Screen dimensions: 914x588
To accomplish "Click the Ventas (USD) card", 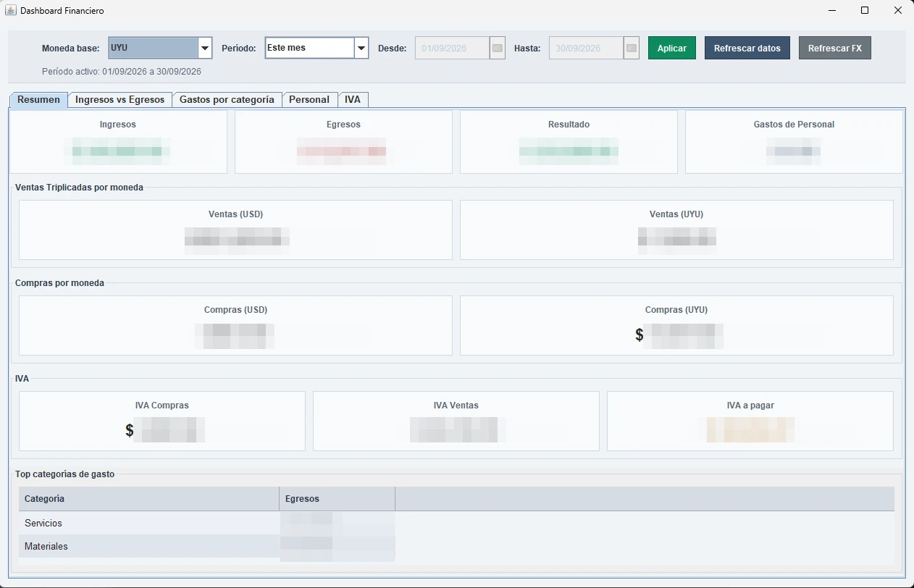I will (235, 230).
